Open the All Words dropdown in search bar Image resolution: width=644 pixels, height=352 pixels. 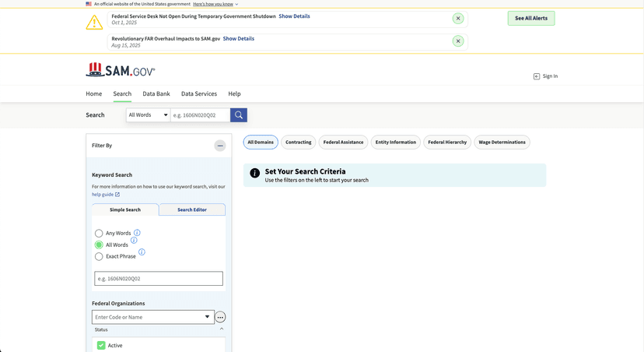tap(148, 115)
